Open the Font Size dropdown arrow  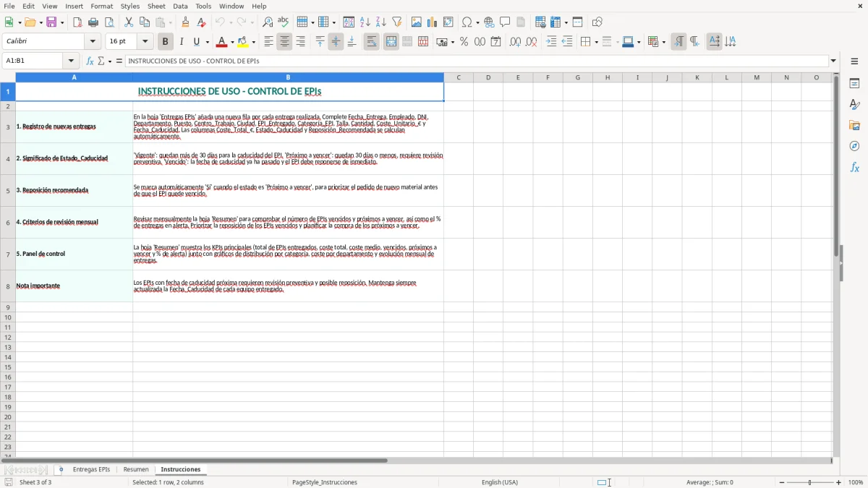145,42
